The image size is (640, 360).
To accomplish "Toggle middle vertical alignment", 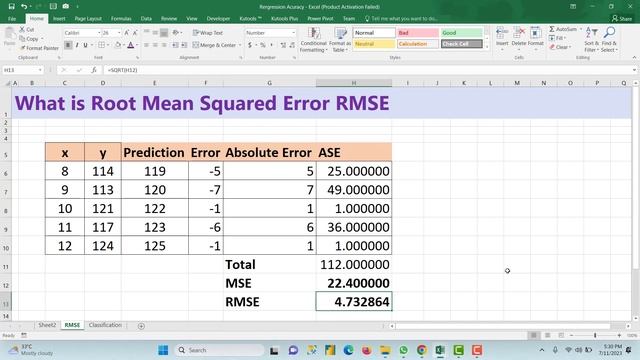I will [x=155, y=33].
